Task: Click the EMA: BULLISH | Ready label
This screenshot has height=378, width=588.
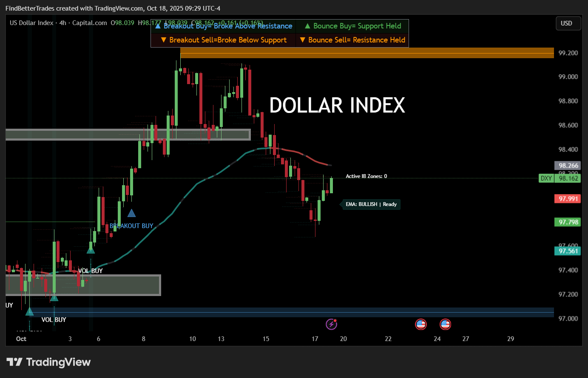Action: [x=371, y=204]
